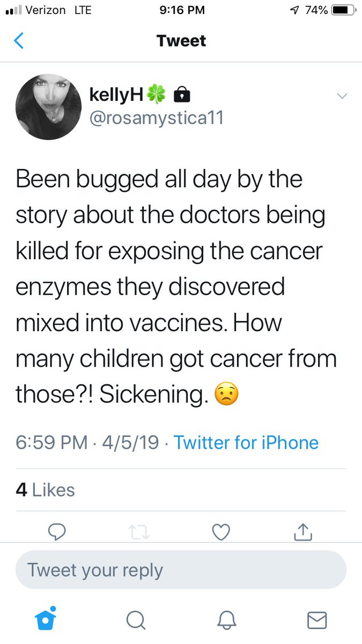Open the Messages envelope tab
The height and width of the screenshot is (644, 362).
click(316, 620)
